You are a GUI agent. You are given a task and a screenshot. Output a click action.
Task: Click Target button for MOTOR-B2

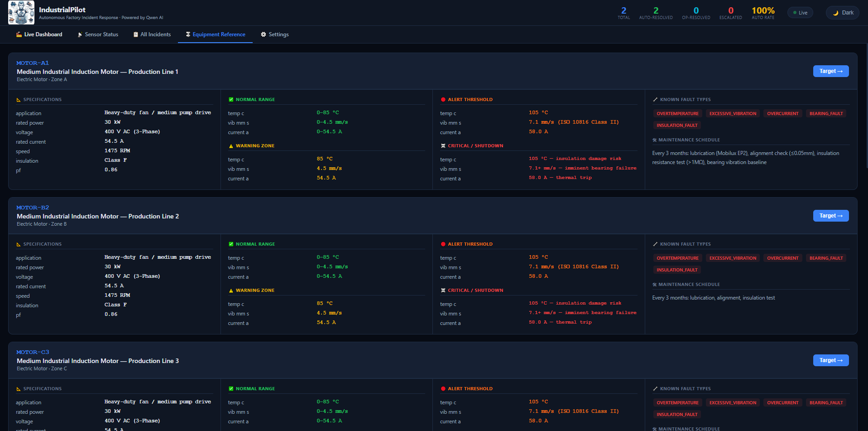point(831,216)
